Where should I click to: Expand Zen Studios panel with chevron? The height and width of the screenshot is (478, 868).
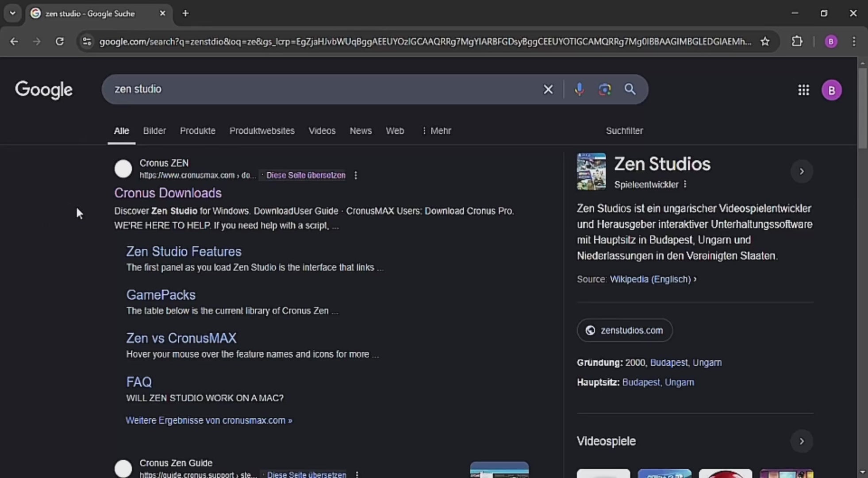pyautogui.click(x=802, y=171)
